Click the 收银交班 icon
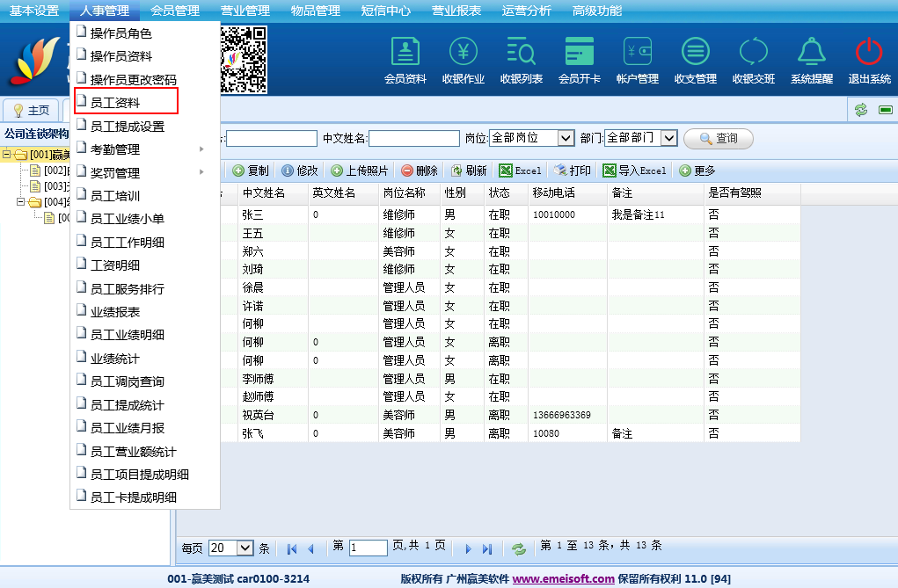 coord(753,60)
